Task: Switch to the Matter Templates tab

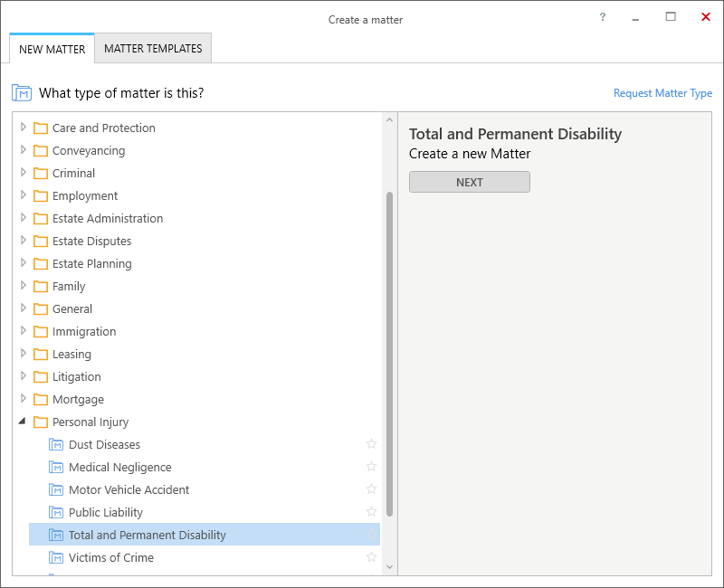Action: [x=153, y=49]
